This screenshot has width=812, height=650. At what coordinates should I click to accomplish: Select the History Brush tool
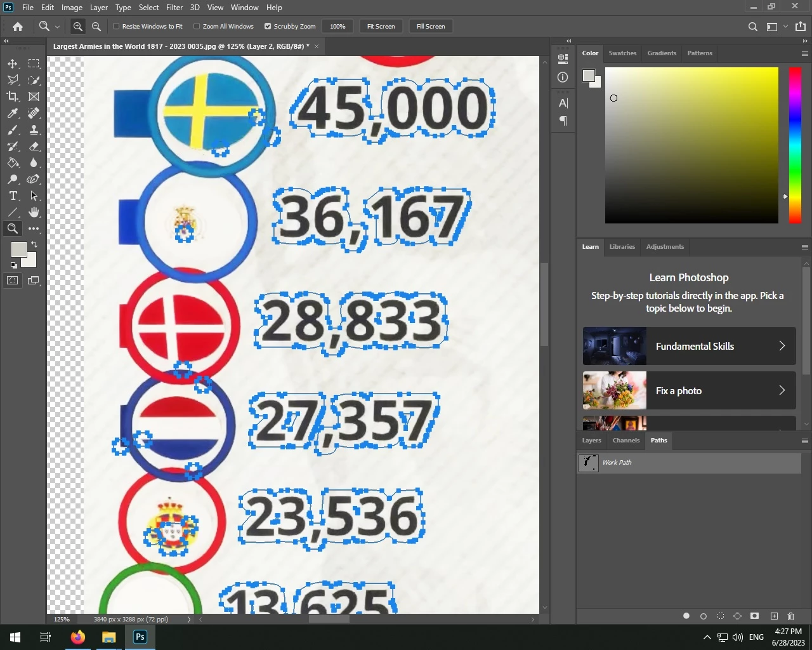pos(13,146)
